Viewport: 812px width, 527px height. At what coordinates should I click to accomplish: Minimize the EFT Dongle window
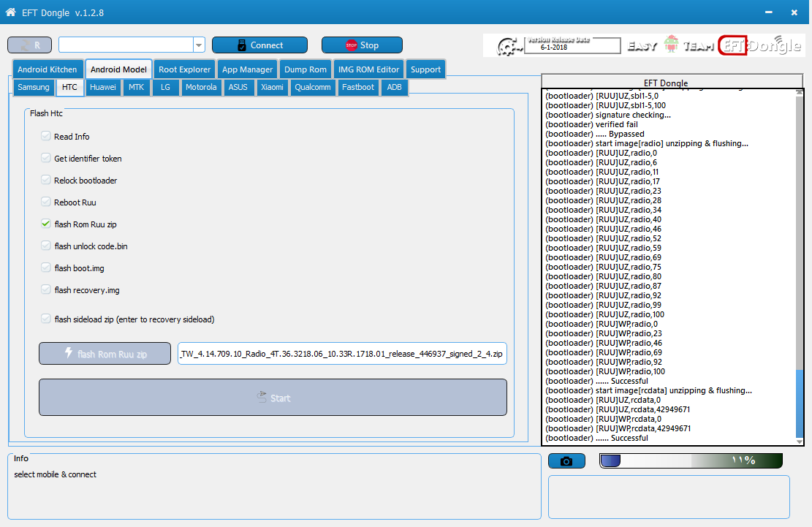click(x=768, y=12)
